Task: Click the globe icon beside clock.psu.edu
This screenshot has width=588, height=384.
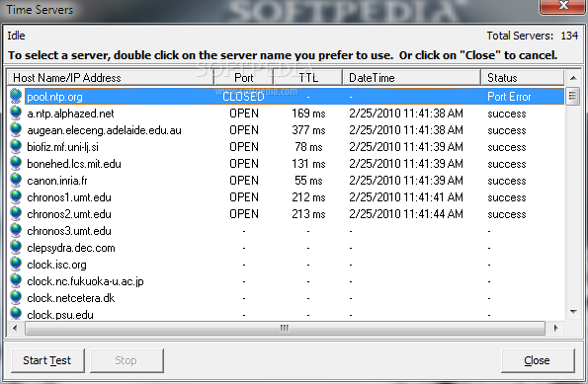Action: point(16,313)
